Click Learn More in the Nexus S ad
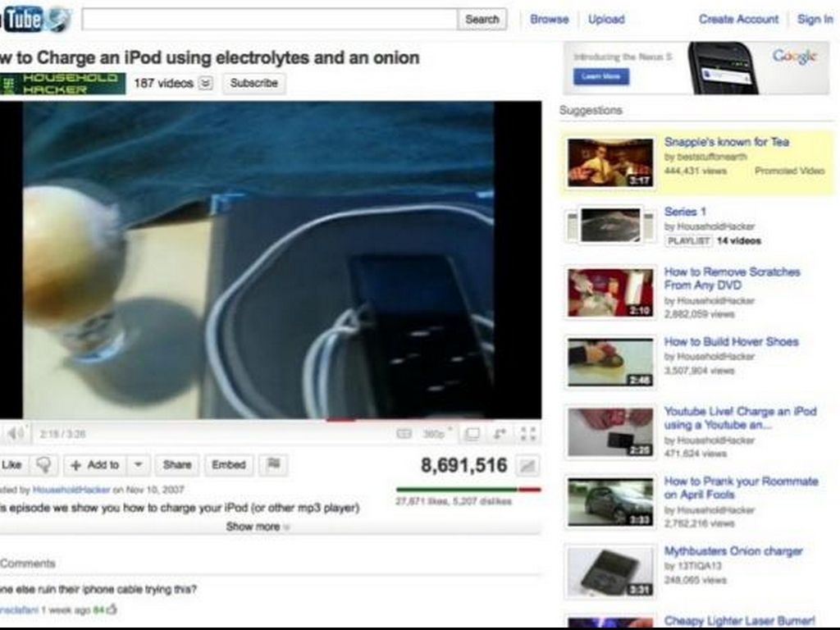840x630 pixels. (x=601, y=76)
